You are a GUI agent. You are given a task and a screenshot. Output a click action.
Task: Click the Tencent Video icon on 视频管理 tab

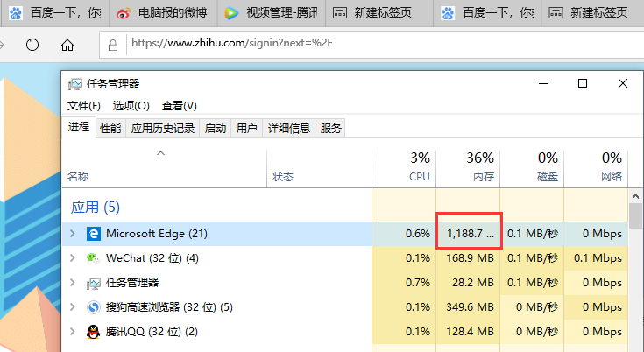231,13
